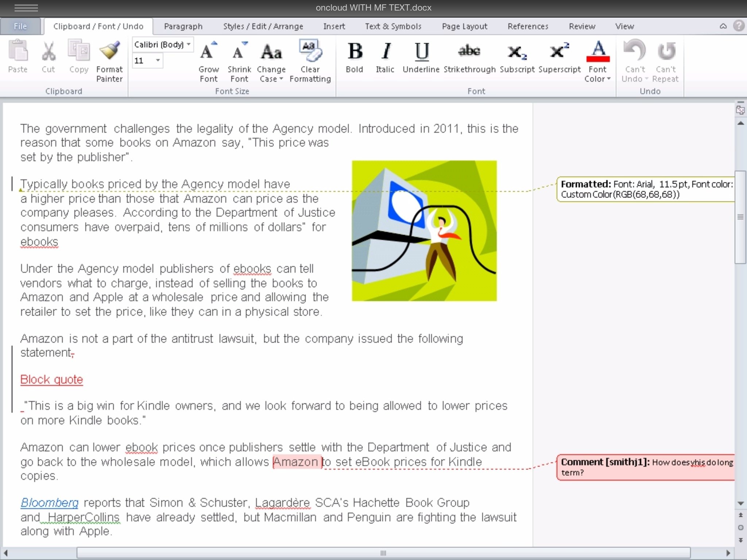
Task: Click the vertical scrollbar thumb
Action: pyautogui.click(x=740, y=217)
